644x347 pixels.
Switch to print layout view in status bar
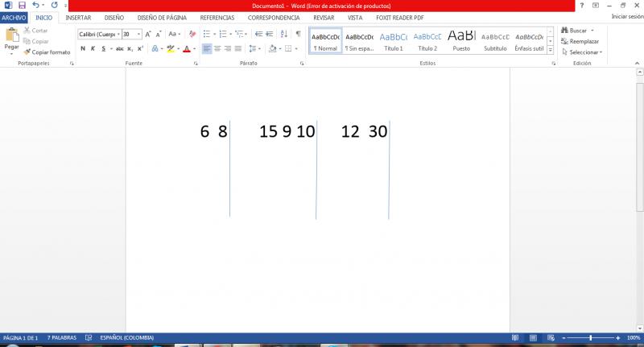(x=533, y=337)
